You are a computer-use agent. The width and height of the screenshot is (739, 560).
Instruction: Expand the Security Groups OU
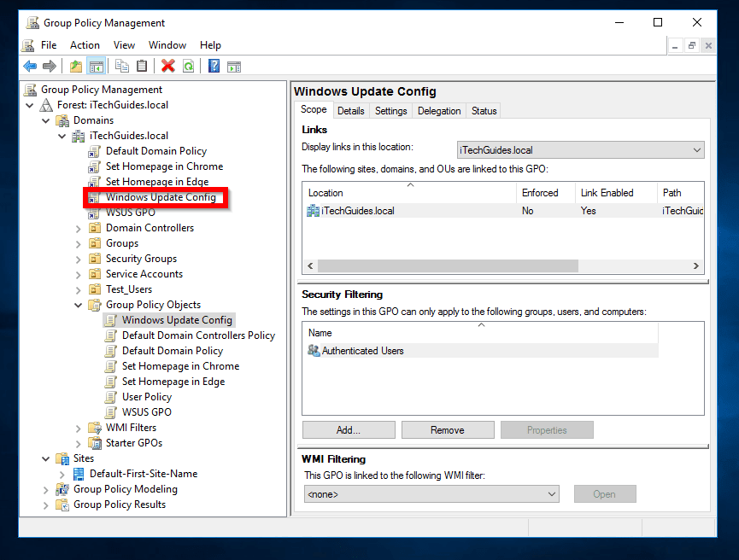click(79, 259)
